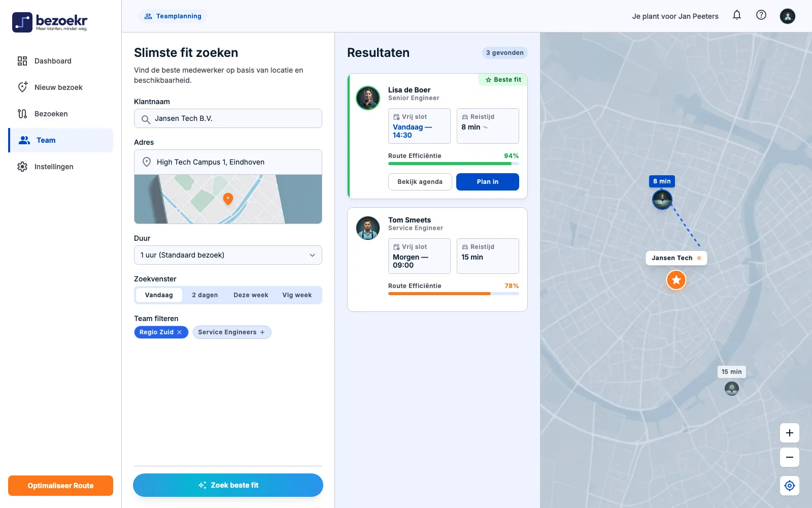812x508 pixels.
Task: Open the Dashboard page
Action: click(61, 61)
